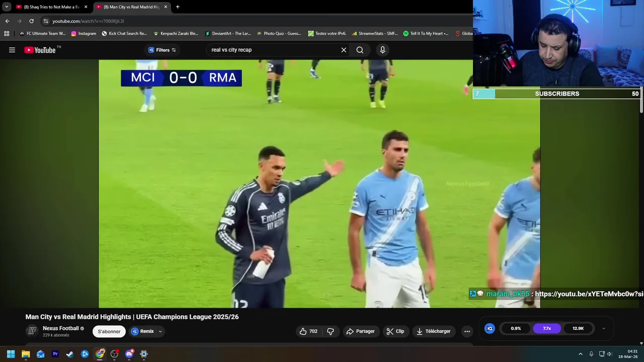Click the page vertical scrollbar thumb
Screen dimensions: 644x362
click(x=641, y=101)
